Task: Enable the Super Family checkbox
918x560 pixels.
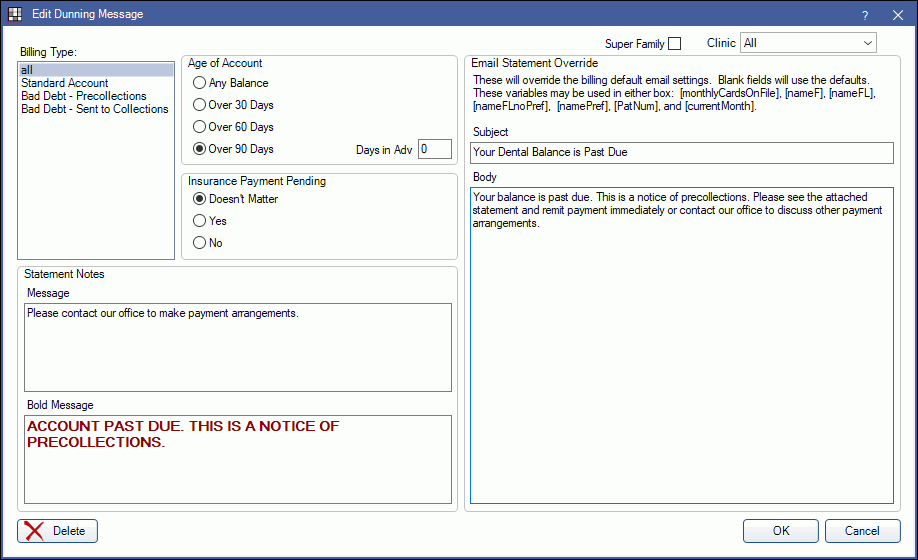Action: [674, 44]
